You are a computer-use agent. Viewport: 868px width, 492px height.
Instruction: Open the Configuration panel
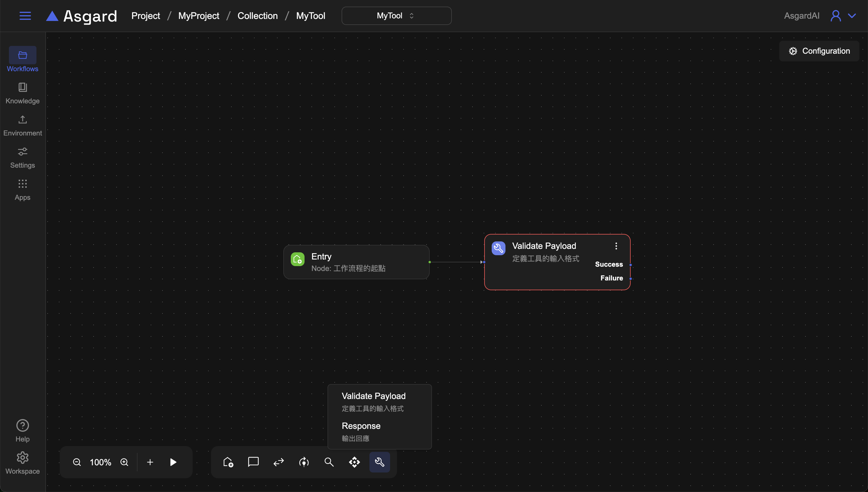(819, 51)
